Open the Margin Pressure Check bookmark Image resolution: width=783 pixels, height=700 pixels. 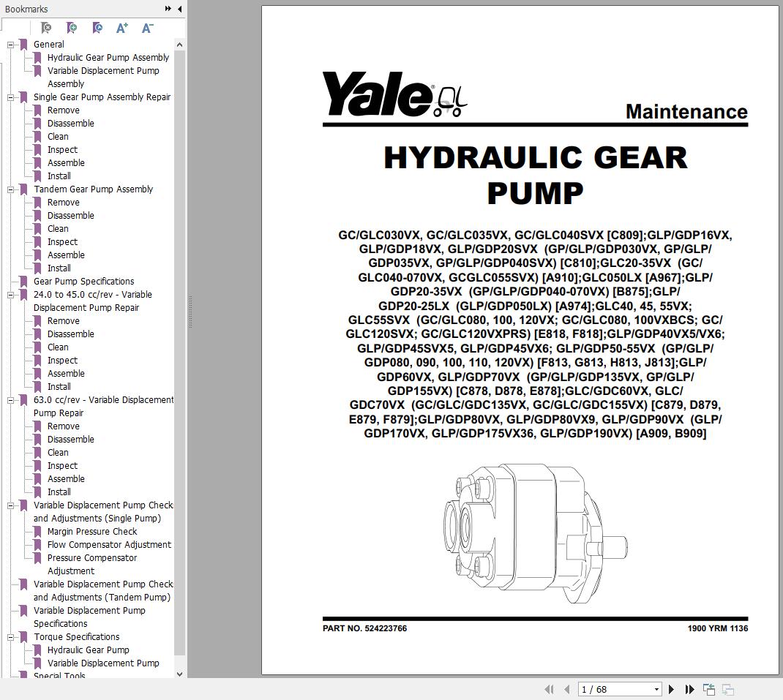click(92, 532)
